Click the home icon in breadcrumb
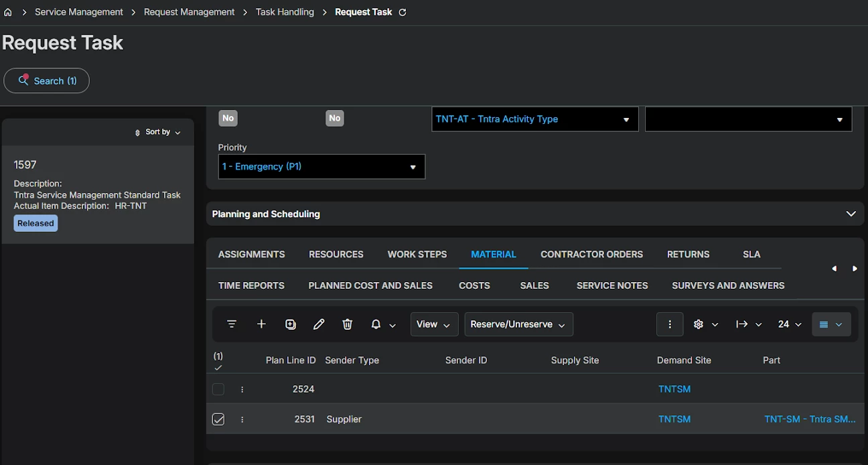The height and width of the screenshot is (465, 868). pos(8,12)
